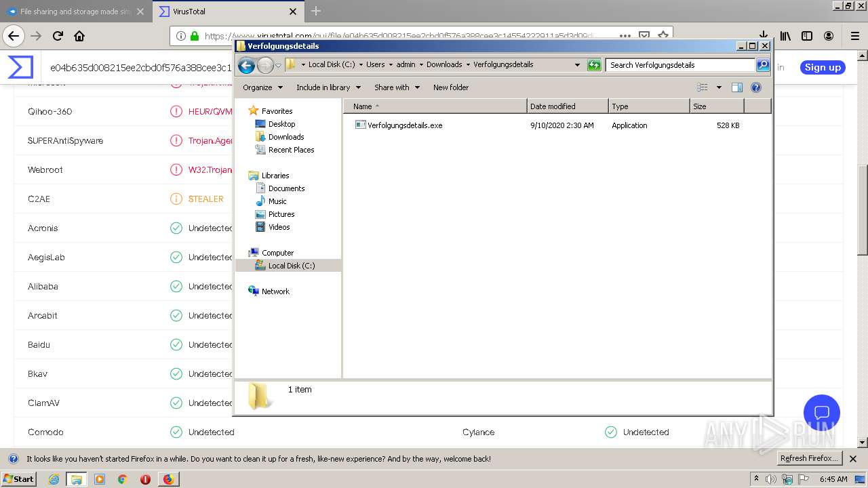The width and height of the screenshot is (868, 488).
Task: Click volume icon in system tray
Action: coord(771,479)
